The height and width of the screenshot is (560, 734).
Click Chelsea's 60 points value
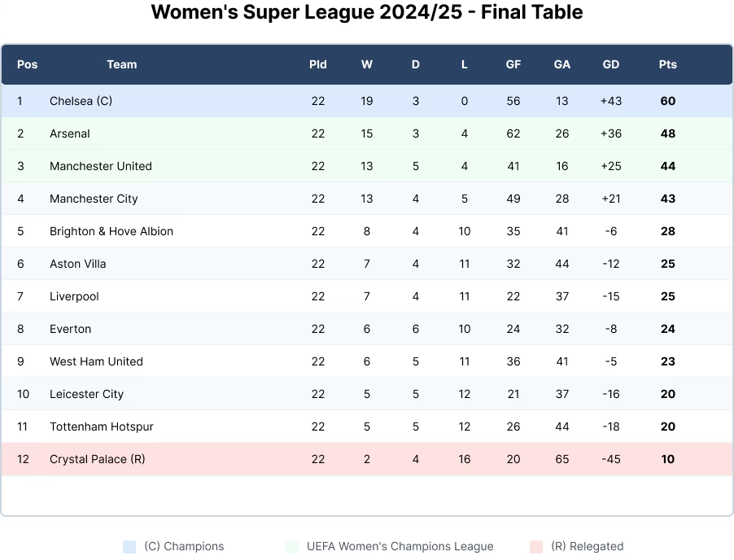click(x=668, y=101)
